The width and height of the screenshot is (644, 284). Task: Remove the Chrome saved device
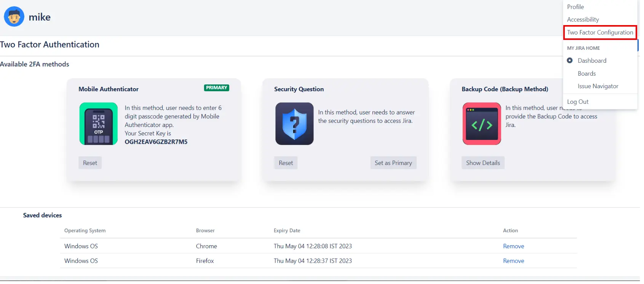coord(513,246)
